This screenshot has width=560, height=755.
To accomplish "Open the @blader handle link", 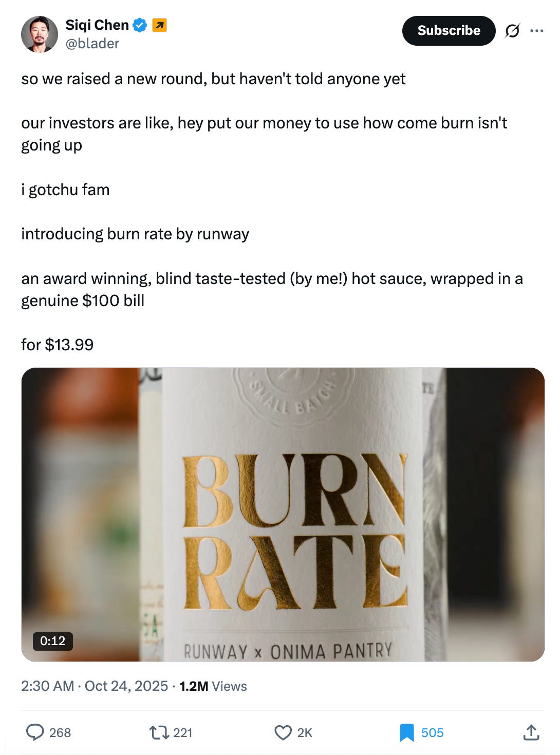I will click(x=92, y=44).
